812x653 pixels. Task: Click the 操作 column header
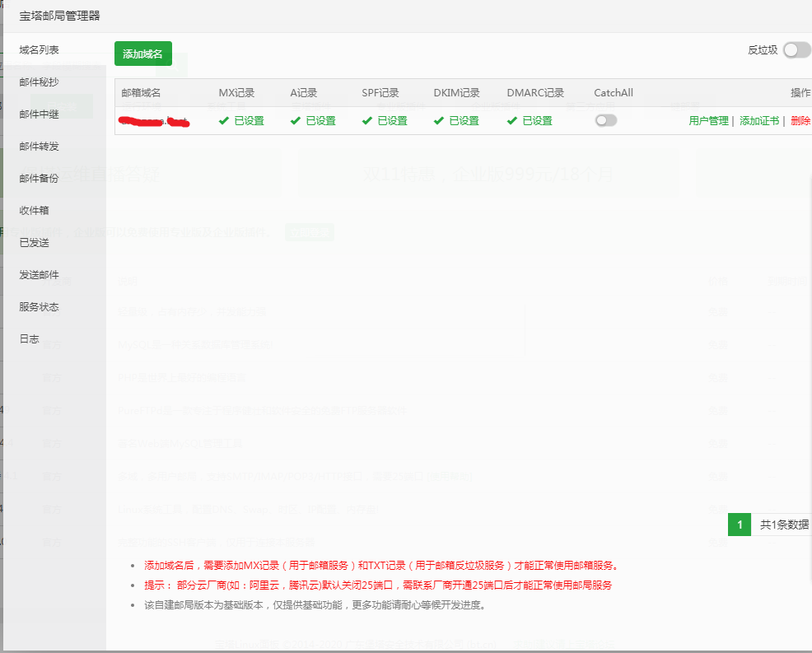pos(800,93)
